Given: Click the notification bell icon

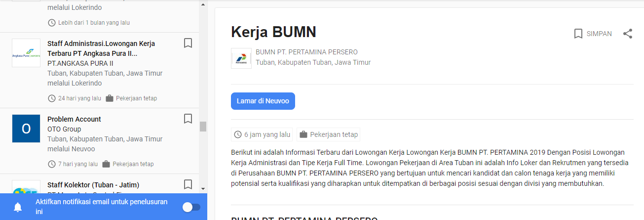Looking at the screenshot, I should coord(18,207).
